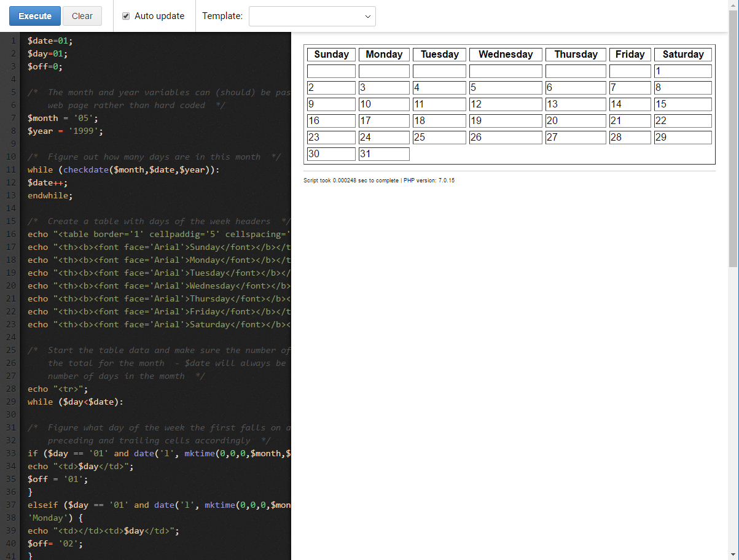This screenshot has height=560, width=739.
Task: Click code line "$off= '02';"
Action: pyautogui.click(x=55, y=543)
